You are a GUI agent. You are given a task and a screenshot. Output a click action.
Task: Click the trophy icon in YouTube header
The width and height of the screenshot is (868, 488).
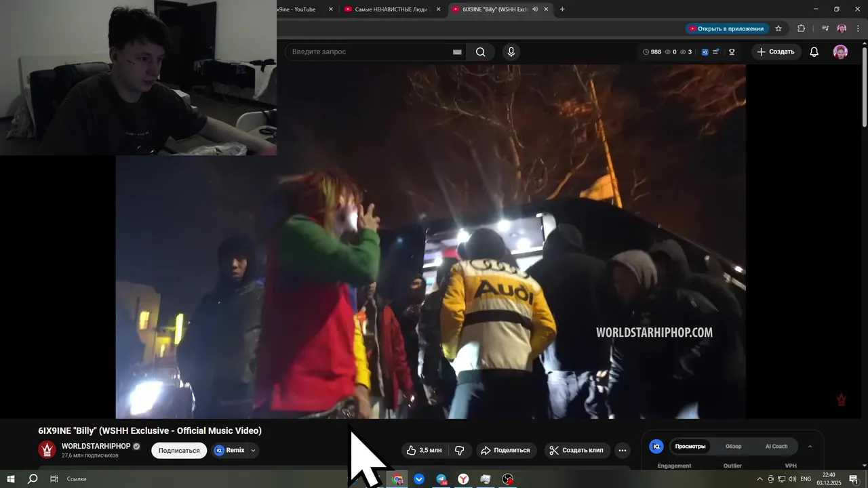pos(732,52)
